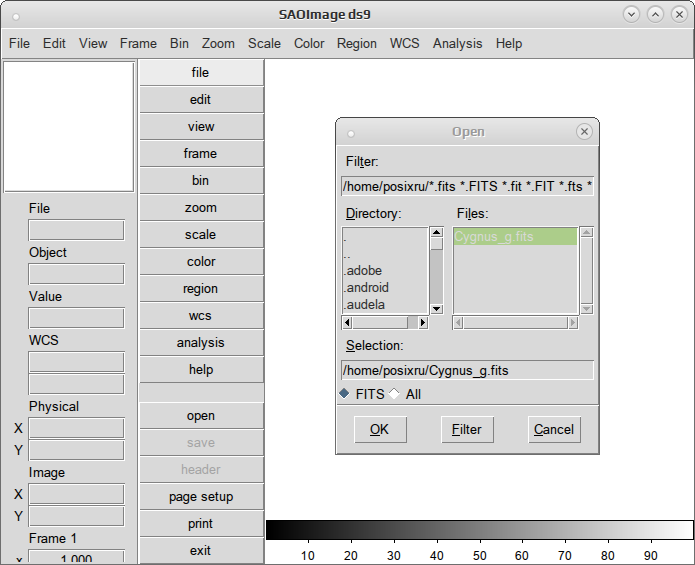Select the 'file' button in the buttonbar
Screen dimensions: 695x565
(x=202, y=73)
